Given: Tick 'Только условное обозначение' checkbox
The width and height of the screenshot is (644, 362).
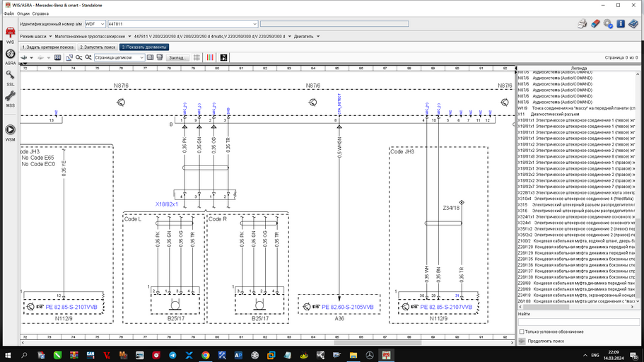Looking at the screenshot, I should [x=522, y=332].
